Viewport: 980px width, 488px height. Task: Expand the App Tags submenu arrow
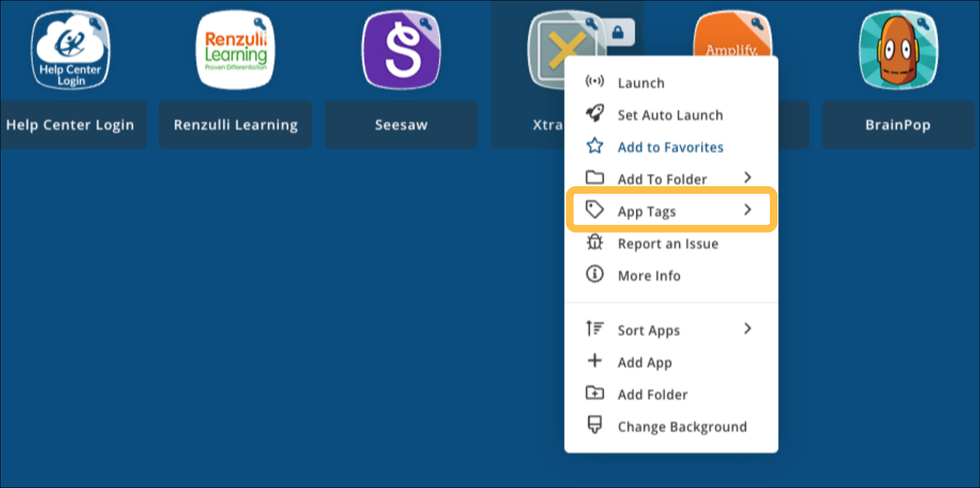click(747, 210)
